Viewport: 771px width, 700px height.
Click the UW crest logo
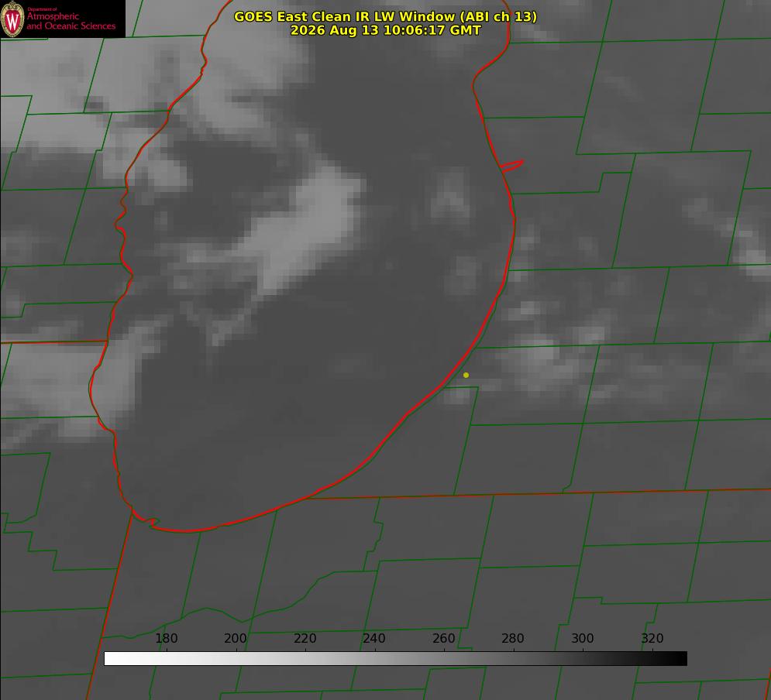12,19
